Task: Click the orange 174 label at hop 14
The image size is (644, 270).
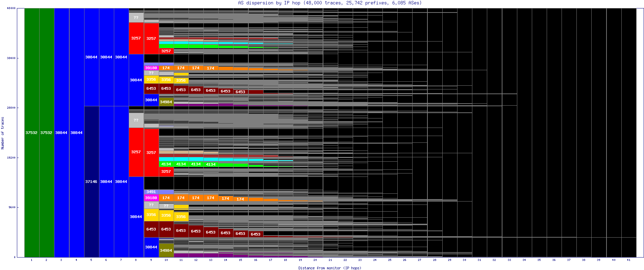Action: click(226, 198)
